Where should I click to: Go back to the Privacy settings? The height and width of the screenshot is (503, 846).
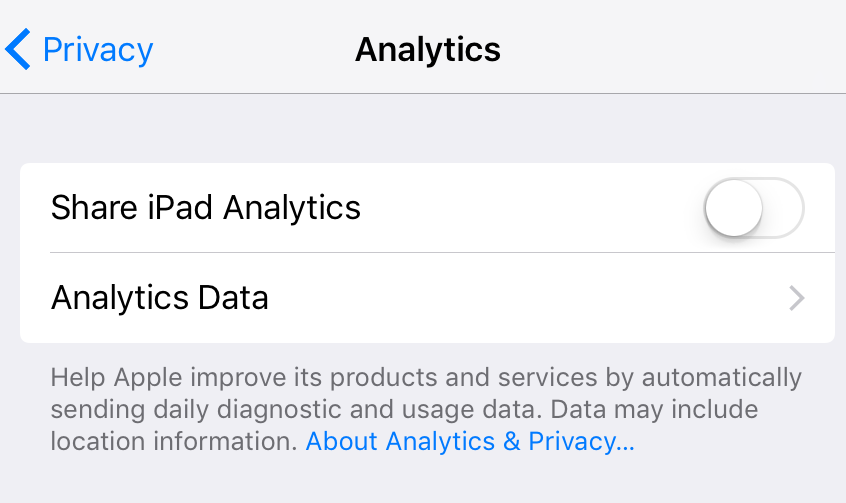[x=80, y=49]
